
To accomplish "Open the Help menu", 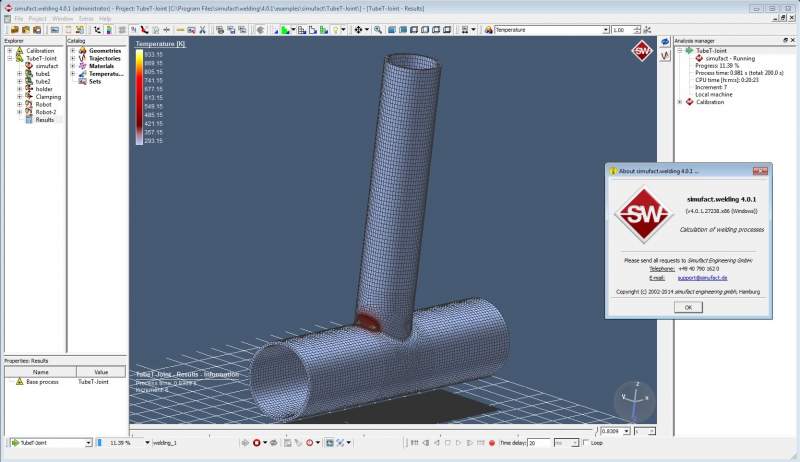I will 105,18.
